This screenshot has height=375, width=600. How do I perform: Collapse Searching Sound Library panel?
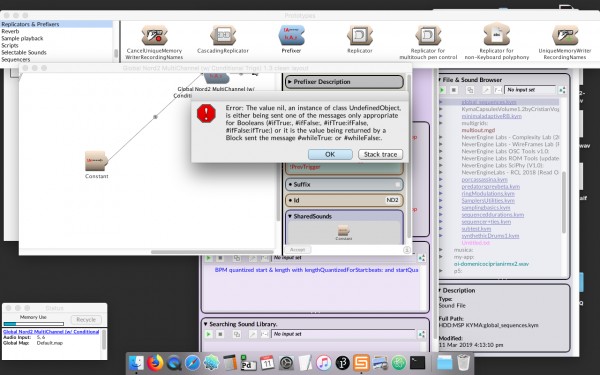pos(205,324)
